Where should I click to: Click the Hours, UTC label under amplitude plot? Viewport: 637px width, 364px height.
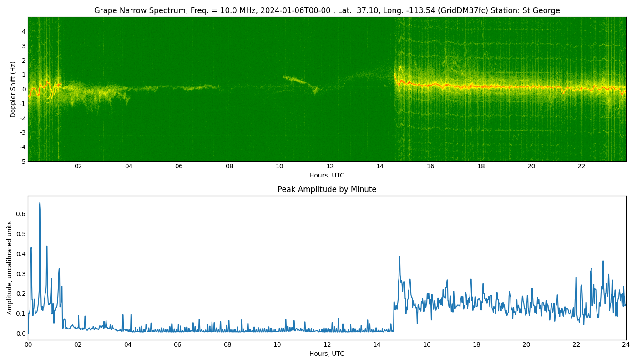point(327,354)
